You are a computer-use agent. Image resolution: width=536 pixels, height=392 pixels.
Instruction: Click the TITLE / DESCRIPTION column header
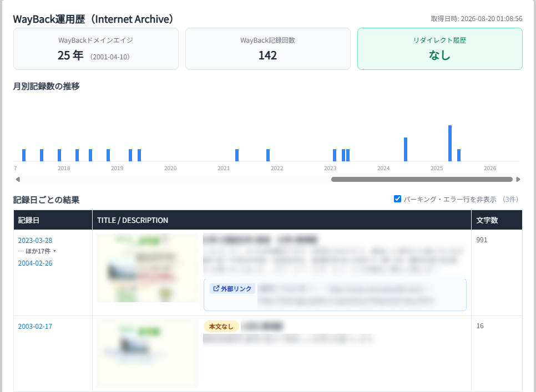[x=282, y=220]
